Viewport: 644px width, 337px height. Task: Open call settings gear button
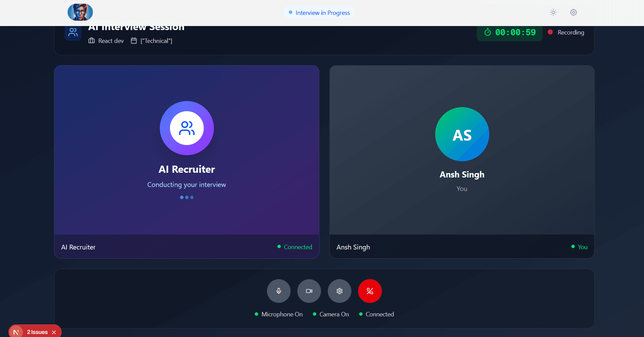coord(339,291)
